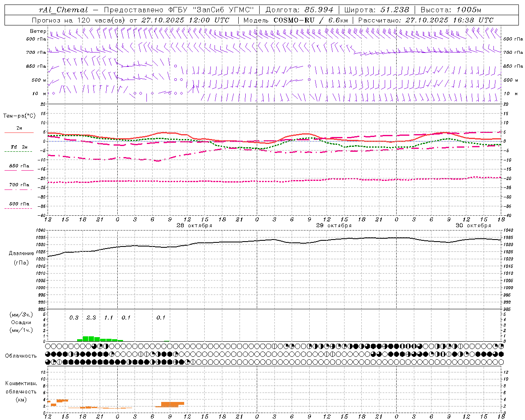Image resolution: width=525 pixels, height=420 pixels.
Task: Select the provider text ФГБУ "ЗапСиб УГМС"
Action: point(211,10)
